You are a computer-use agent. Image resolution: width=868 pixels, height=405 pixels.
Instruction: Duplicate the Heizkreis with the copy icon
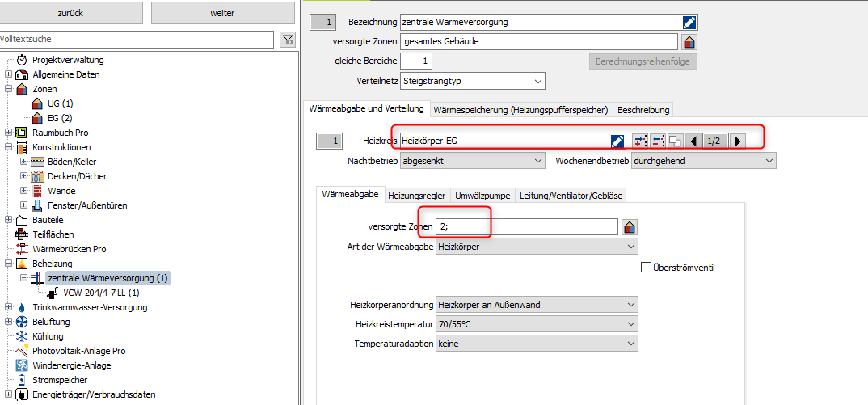coord(676,141)
